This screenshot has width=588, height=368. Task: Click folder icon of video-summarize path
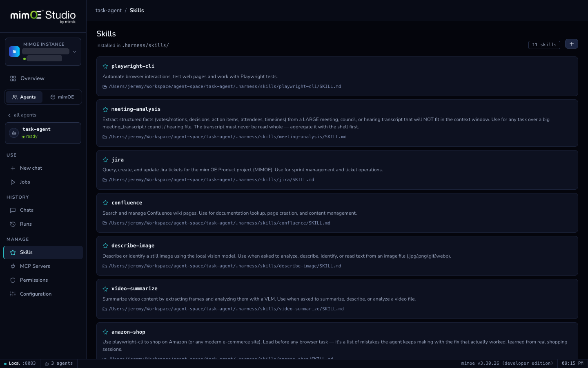tap(105, 309)
